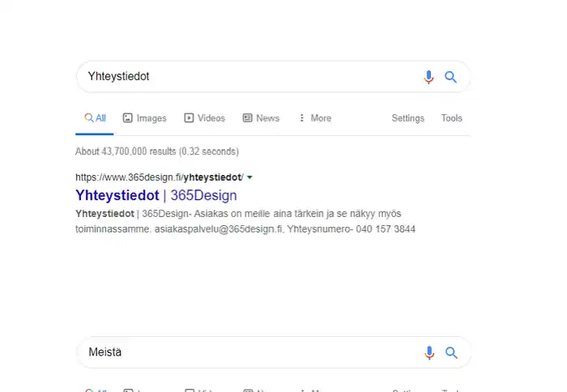Switch to the Videos tab
This screenshot has width=567, height=392.
tap(205, 118)
